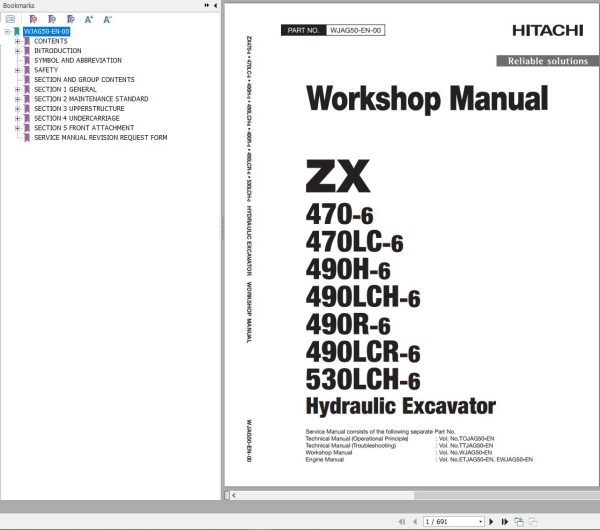Click the Hydraulic Excavator heading
Screen dimensions: 600x530
401,406
